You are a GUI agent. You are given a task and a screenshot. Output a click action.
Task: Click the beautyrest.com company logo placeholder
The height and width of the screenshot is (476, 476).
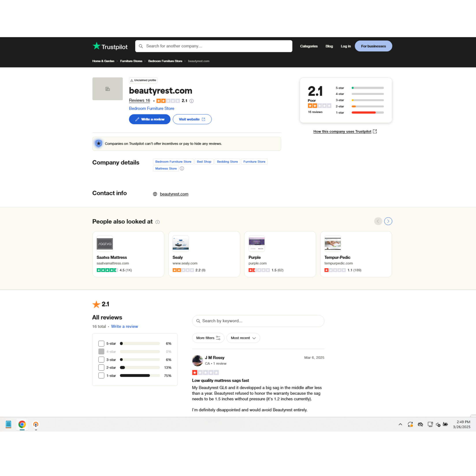pyautogui.click(x=107, y=89)
